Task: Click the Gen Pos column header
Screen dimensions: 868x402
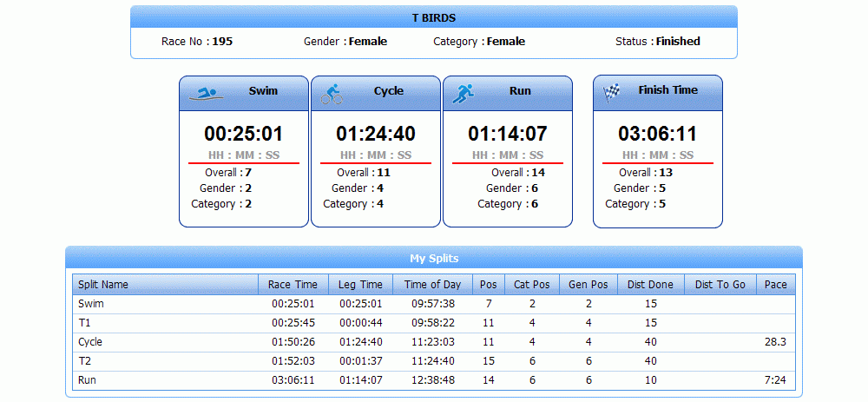Action: click(x=588, y=285)
